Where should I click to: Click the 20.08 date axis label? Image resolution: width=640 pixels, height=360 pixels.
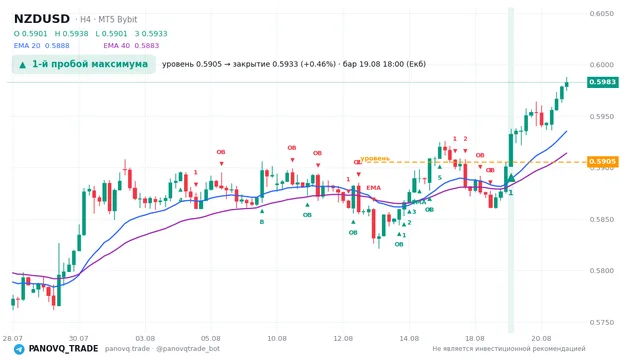click(x=541, y=338)
